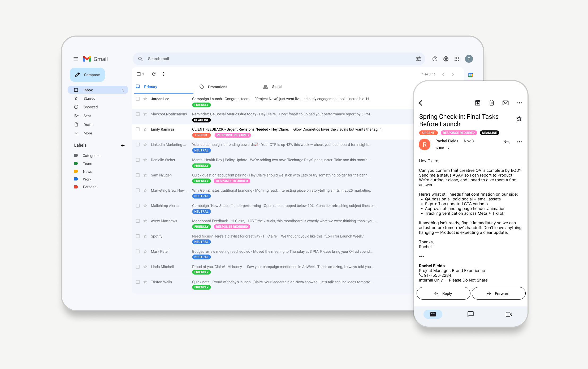Archive the open email on phone

pyautogui.click(x=477, y=103)
